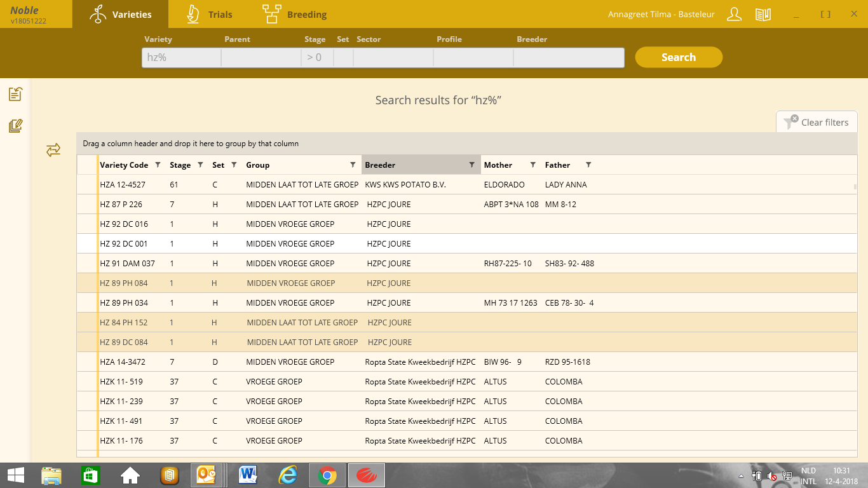
Task: Click the ELDORADO mother cell
Action: pyautogui.click(x=505, y=184)
